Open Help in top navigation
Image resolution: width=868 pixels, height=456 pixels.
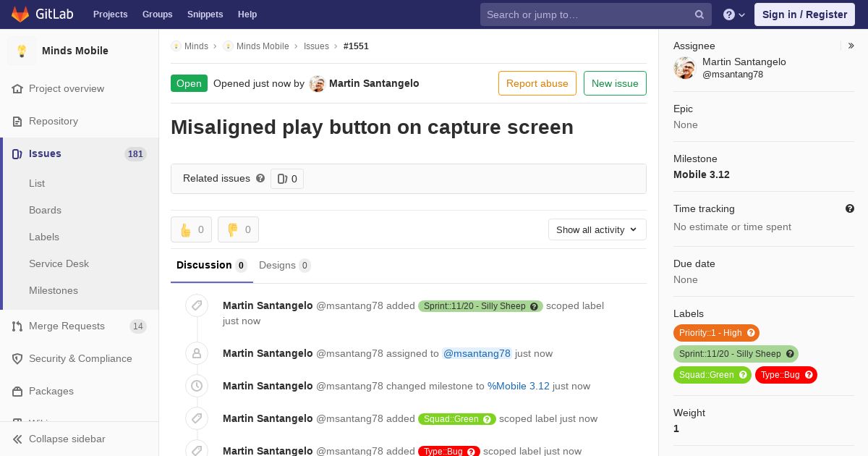[247, 14]
